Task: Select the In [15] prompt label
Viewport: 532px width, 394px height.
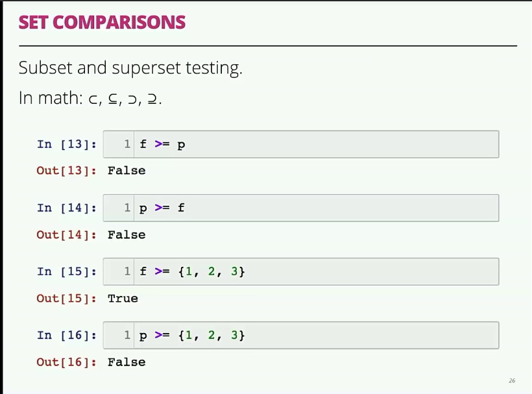Action: [67, 271]
